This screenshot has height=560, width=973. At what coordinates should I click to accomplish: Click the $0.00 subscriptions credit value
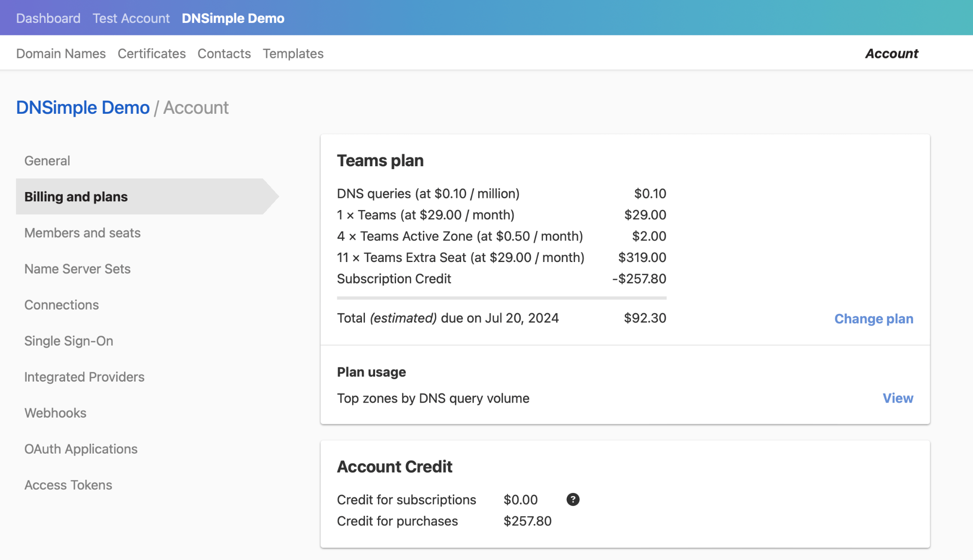[521, 500]
